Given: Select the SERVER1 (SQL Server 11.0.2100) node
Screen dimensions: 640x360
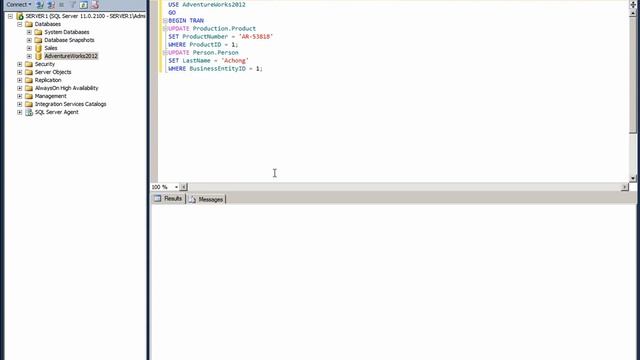Looking at the screenshot, I should 85,16.
